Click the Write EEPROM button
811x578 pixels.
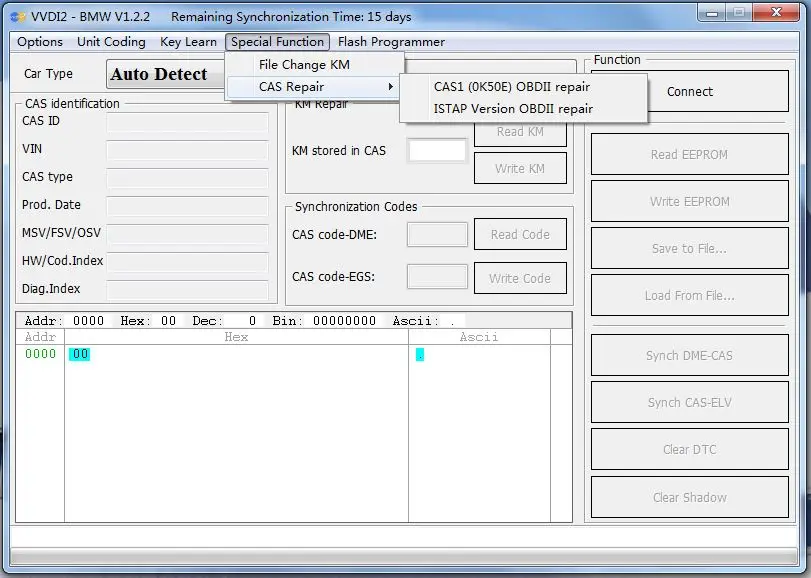tap(689, 201)
